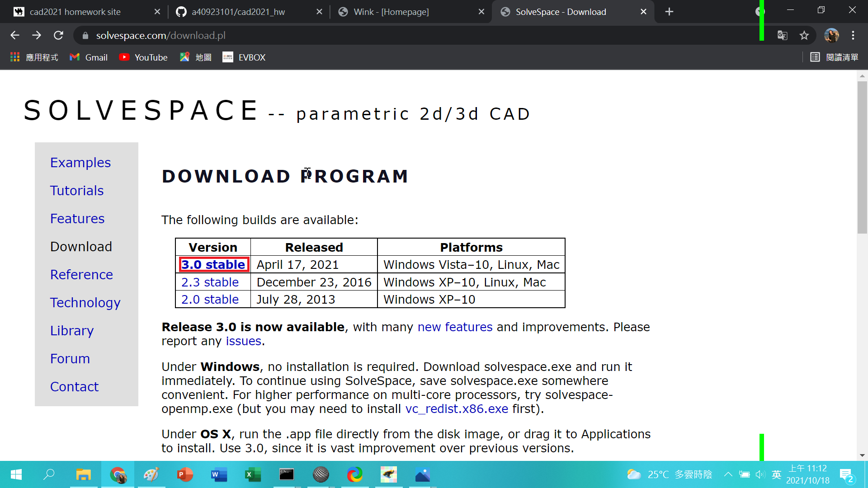Go to Contact in sidebar
Screen dimensions: 868x488
pyautogui.click(x=74, y=387)
